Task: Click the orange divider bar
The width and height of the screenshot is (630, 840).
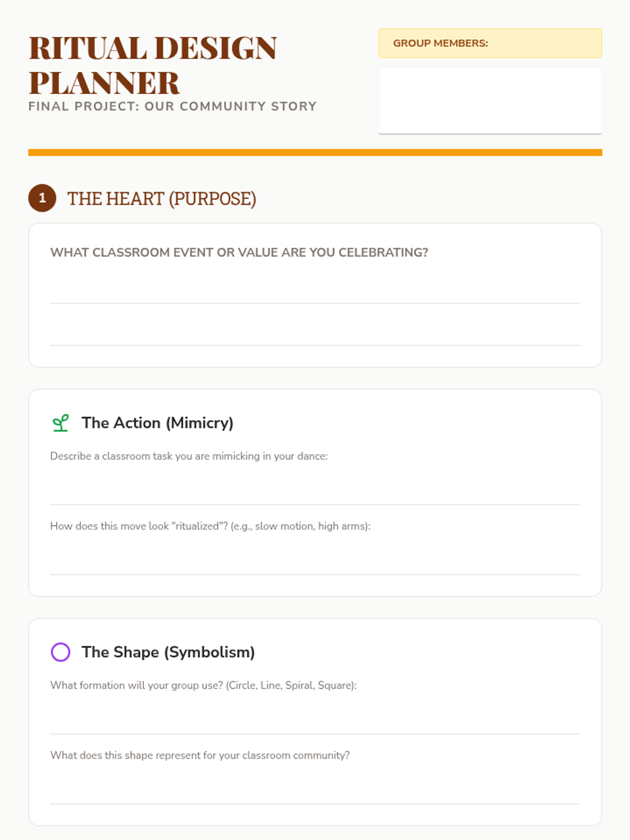Action: pos(315,153)
